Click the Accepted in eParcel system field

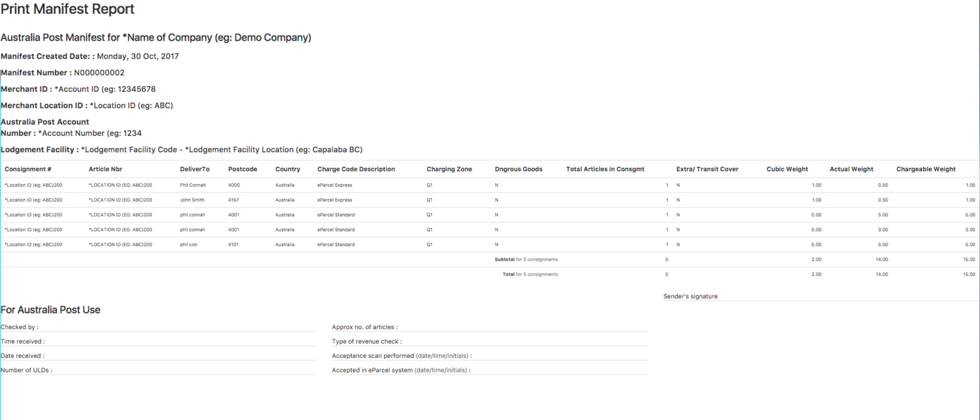point(490,370)
